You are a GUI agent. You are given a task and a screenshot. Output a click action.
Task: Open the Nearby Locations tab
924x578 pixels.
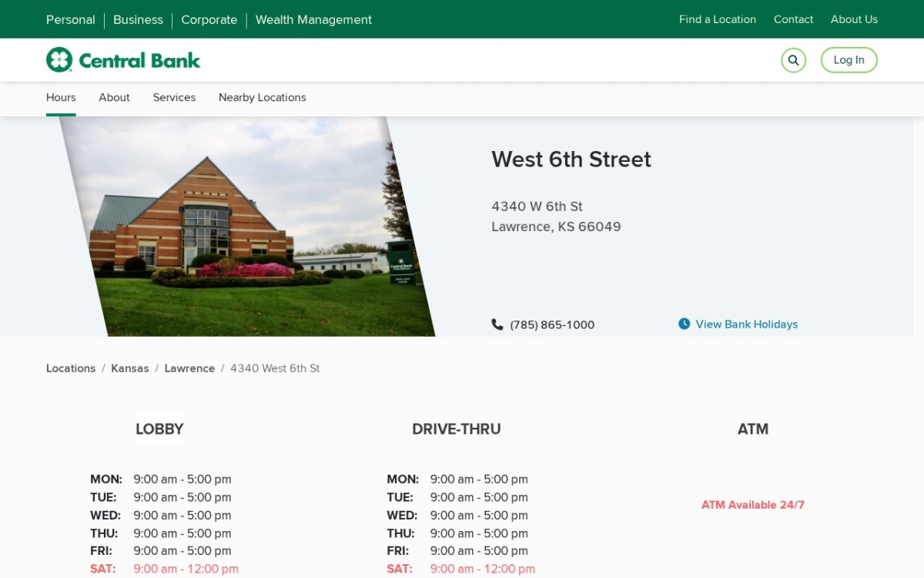263,98
